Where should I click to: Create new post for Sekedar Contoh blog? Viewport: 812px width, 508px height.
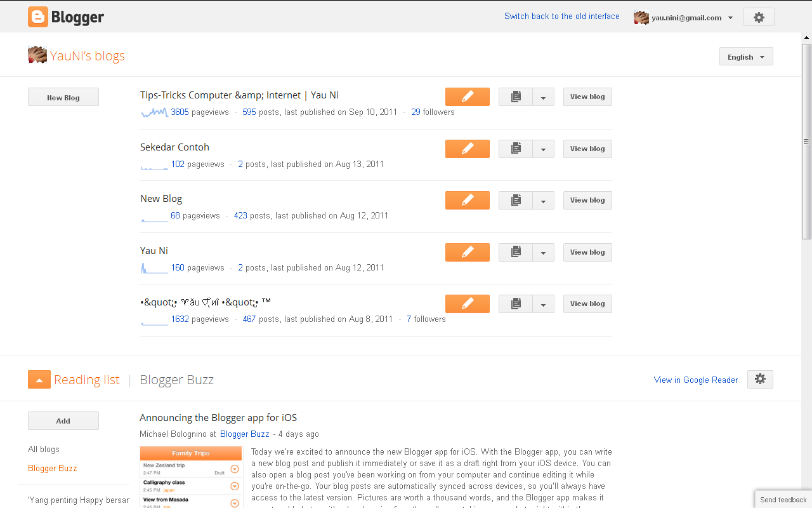468,149
